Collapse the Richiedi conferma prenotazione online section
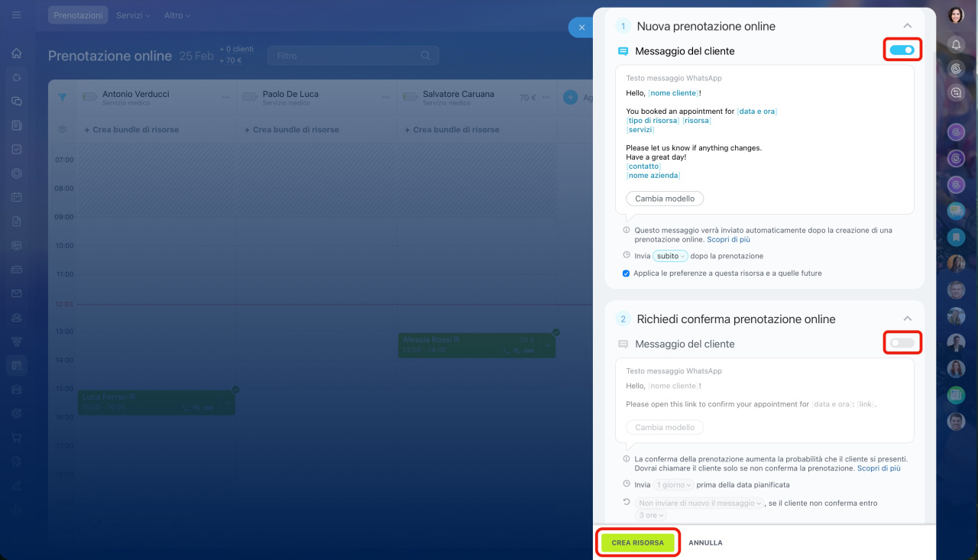The width and height of the screenshot is (978, 560). pyautogui.click(x=907, y=319)
